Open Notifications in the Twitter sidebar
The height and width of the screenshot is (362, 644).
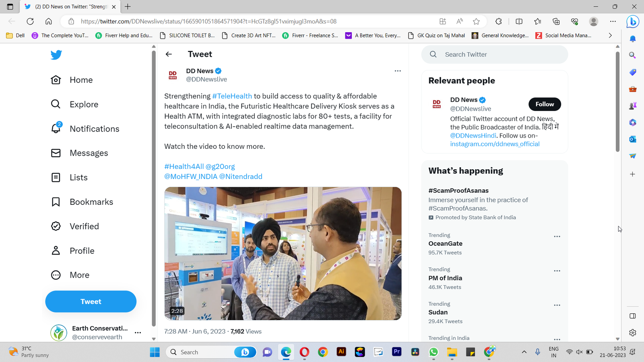(x=85, y=129)
